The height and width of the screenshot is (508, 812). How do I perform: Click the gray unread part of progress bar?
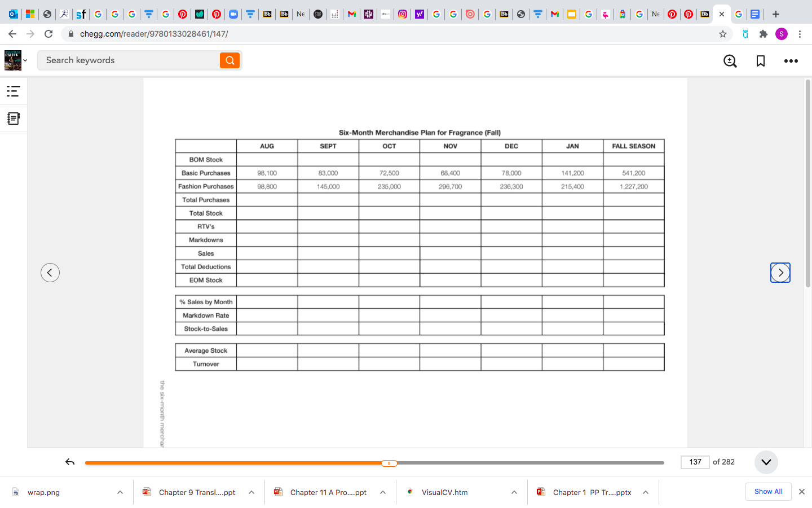click(531, 463)
